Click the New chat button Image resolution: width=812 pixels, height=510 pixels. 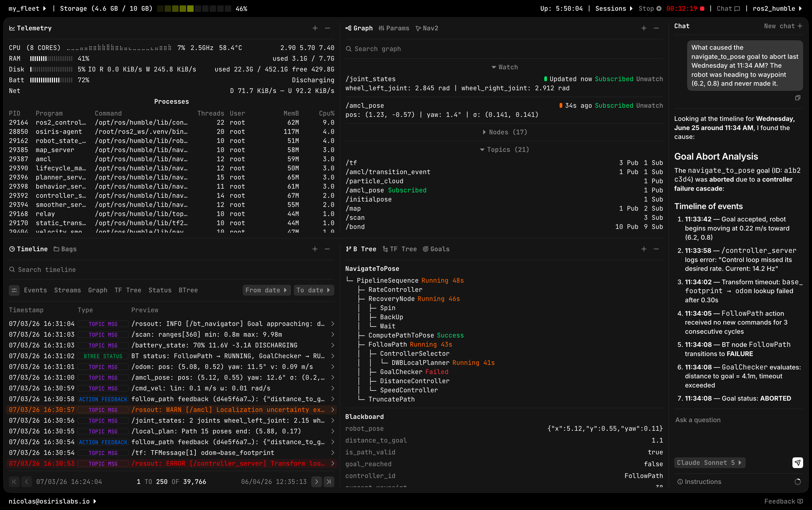(783, 26)
